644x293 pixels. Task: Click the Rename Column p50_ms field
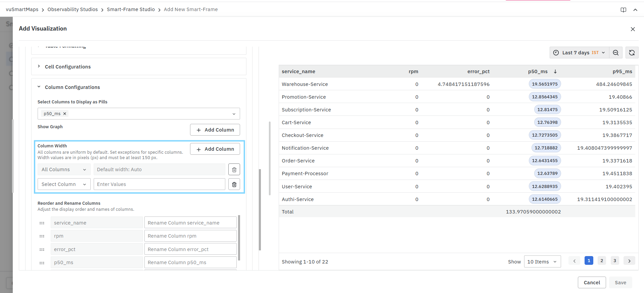[x=190, y=262]
